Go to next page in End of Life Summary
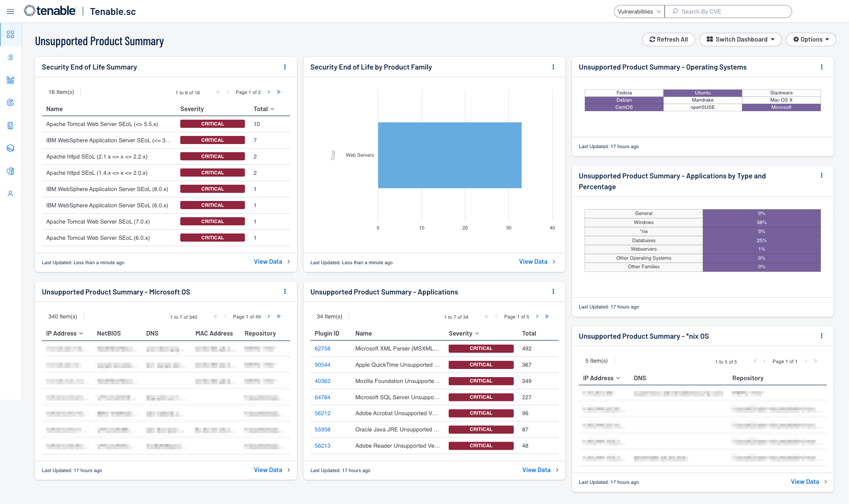 (269, 92)
